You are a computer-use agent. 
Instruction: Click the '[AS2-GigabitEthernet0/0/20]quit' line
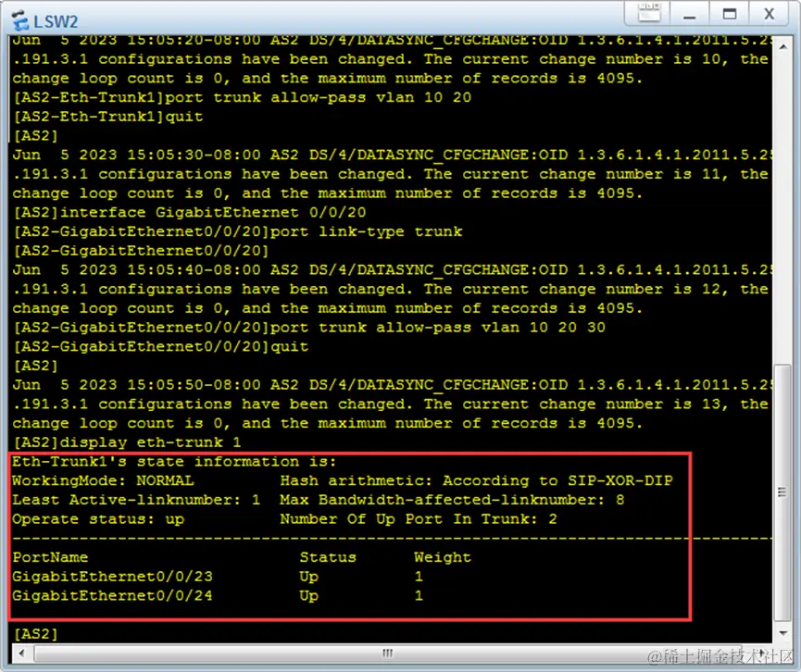point(161,347)
